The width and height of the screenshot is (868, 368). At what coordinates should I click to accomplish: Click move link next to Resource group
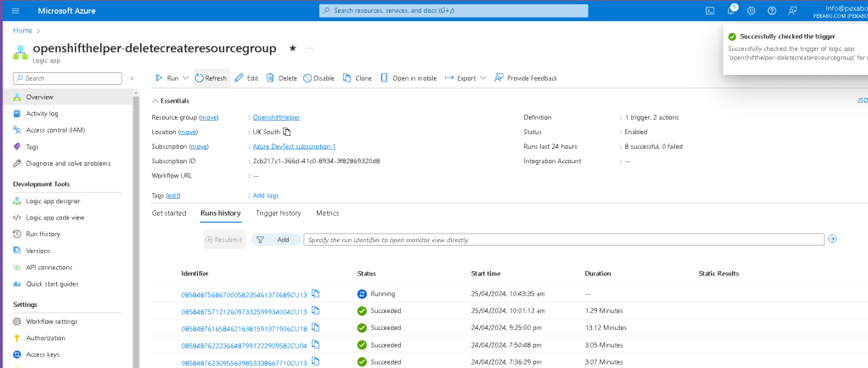(209, 117)
